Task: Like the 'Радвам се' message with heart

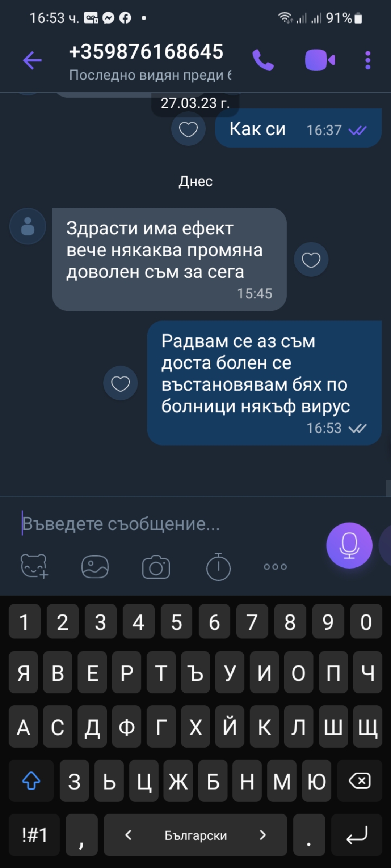Action: tap(121, 383)
